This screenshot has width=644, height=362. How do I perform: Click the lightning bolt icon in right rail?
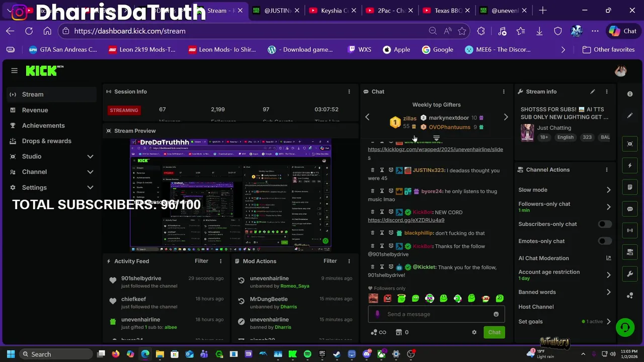click(630, 165)
